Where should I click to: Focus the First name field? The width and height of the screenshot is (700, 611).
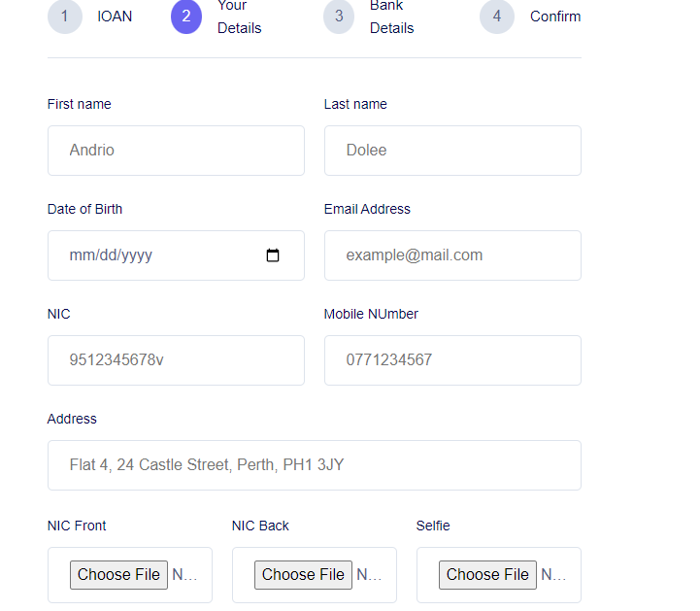(176, 151)
